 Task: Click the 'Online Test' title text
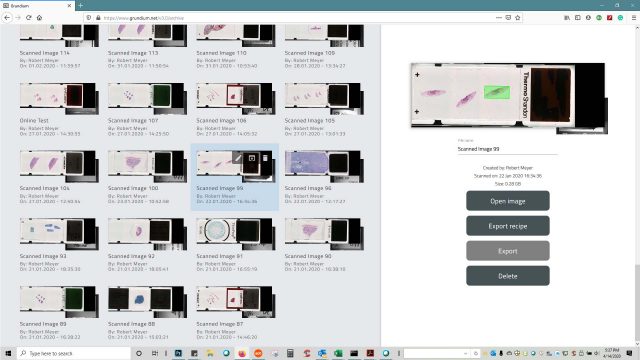34,120
